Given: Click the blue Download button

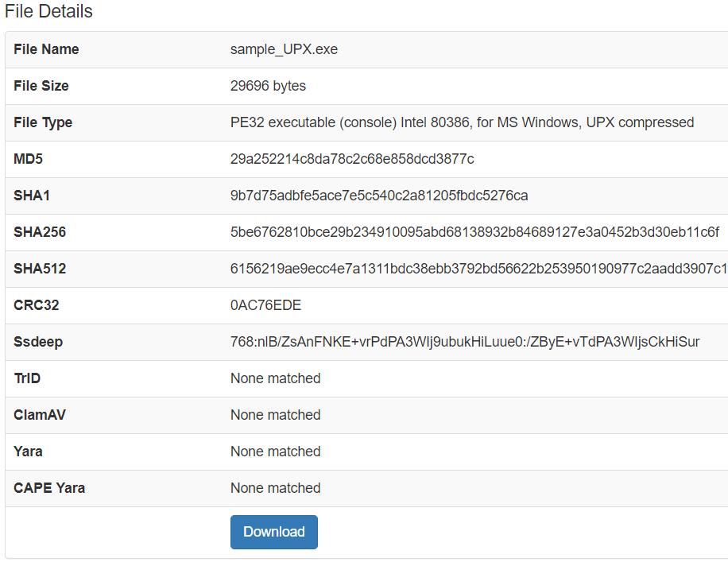Looking at the screenshot, I should (273, 532).
